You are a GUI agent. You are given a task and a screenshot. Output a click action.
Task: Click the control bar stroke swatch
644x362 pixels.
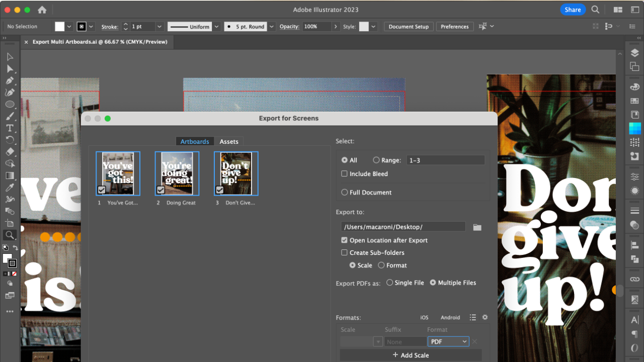coord(82,27)
